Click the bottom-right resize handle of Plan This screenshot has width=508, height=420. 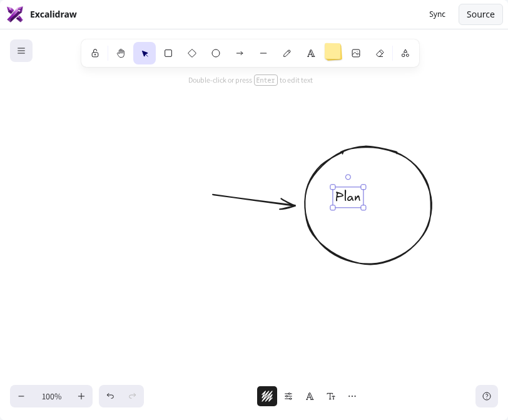(x=363, y=208)
